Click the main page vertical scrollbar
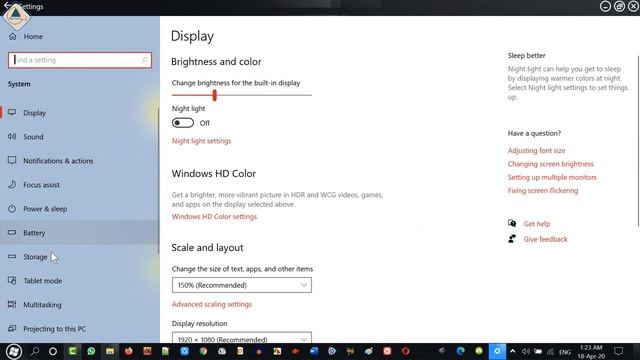This screenshot has height=360, width=640. pos(638,141)
